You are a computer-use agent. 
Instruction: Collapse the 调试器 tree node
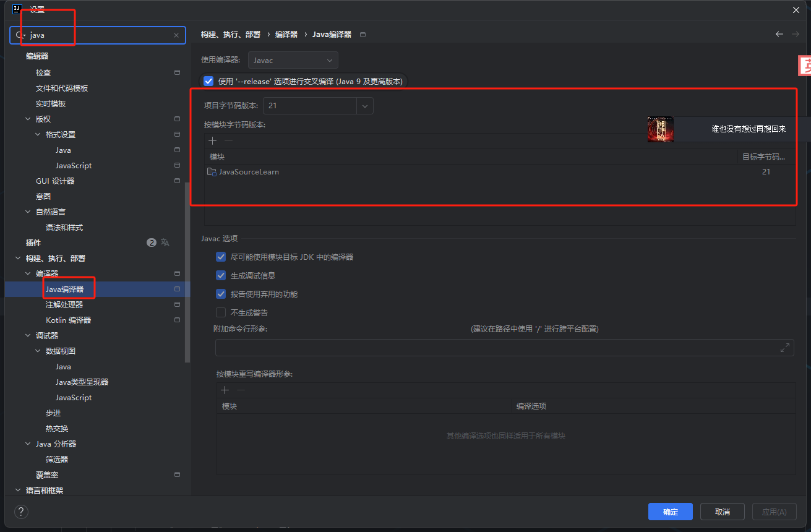click(x=28, y=335)
